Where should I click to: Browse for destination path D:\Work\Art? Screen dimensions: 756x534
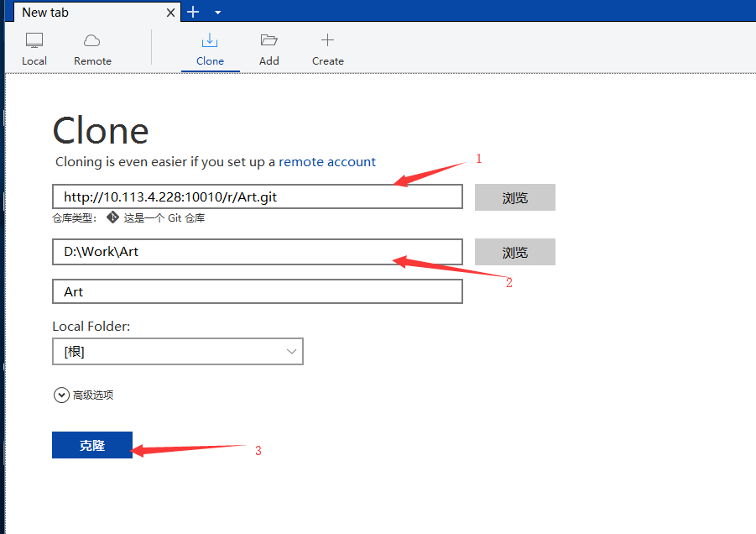click(515, 252)
